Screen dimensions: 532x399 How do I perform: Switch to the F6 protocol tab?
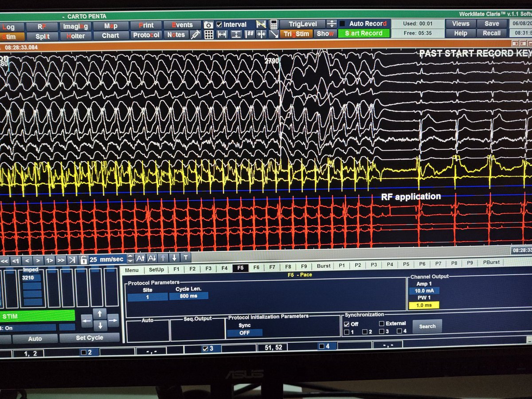tap(256, 267)
